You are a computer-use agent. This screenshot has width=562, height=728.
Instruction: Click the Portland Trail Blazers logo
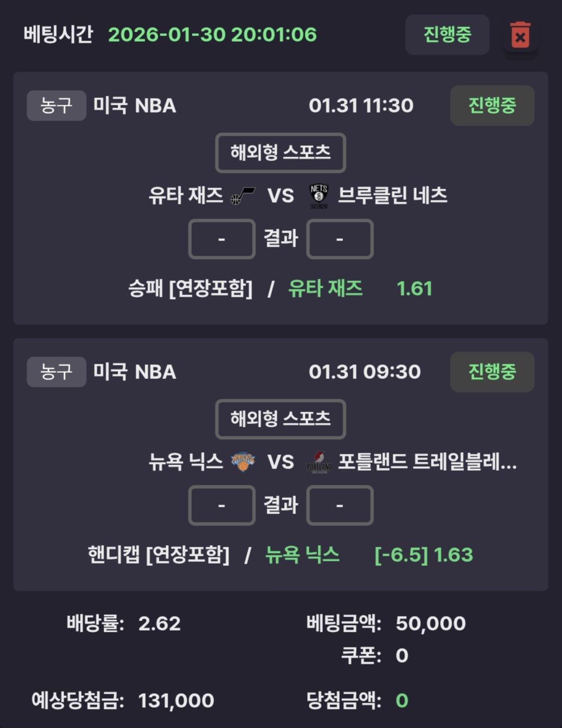[x=318, y=462]
